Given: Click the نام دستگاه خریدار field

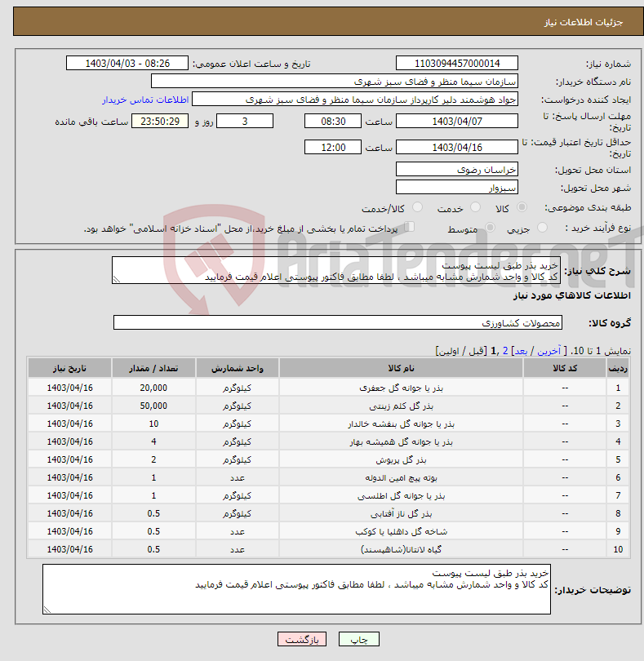Looking at the screenshot, I should [x=335, y=82].
